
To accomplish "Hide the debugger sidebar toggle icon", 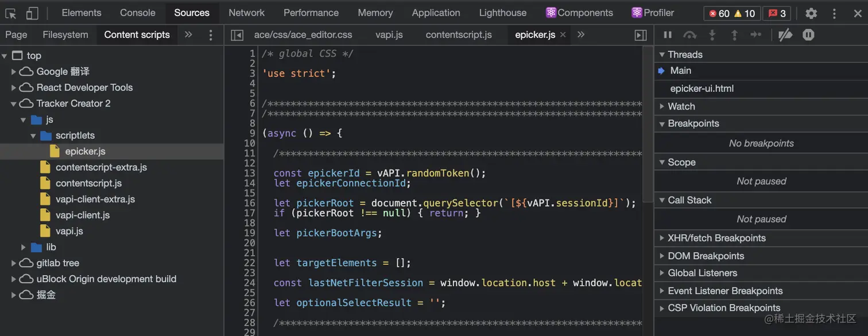I will [641, 35].
